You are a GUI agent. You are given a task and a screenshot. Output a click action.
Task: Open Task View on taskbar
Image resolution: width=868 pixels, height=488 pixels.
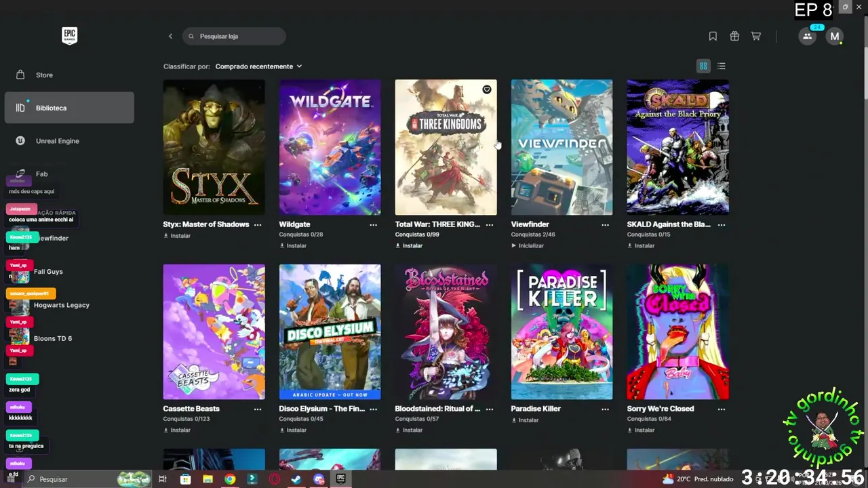point(163,479)
